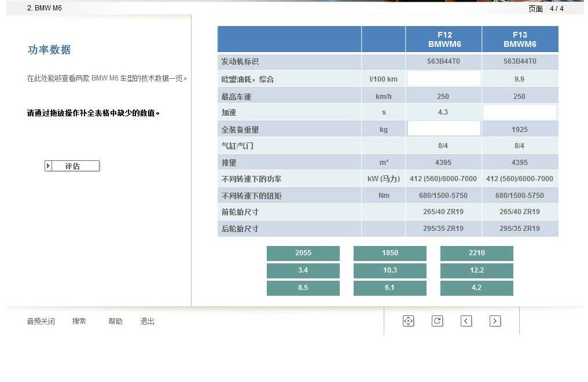Viewport: 588px width, 382px height.
Task: Click the l/100 km unit cell
Action: tap(383, 79)
